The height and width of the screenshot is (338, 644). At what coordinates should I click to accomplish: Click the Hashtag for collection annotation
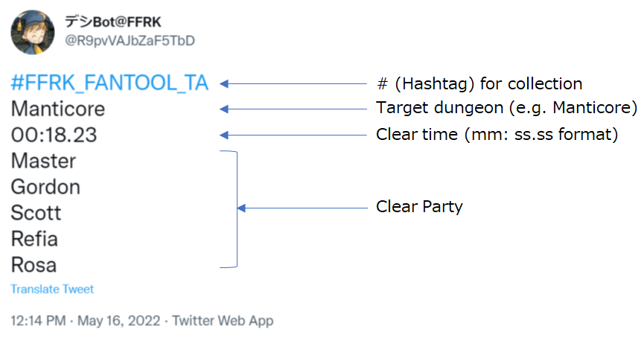point(480,83)
